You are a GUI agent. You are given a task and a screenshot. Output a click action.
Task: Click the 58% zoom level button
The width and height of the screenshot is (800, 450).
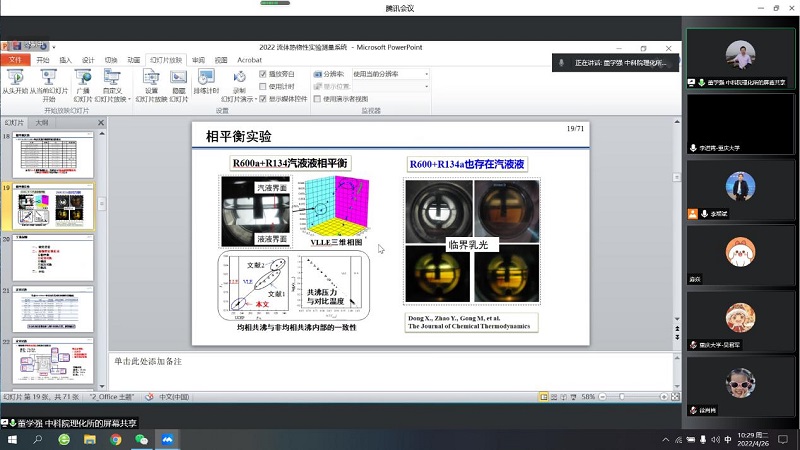588,396
